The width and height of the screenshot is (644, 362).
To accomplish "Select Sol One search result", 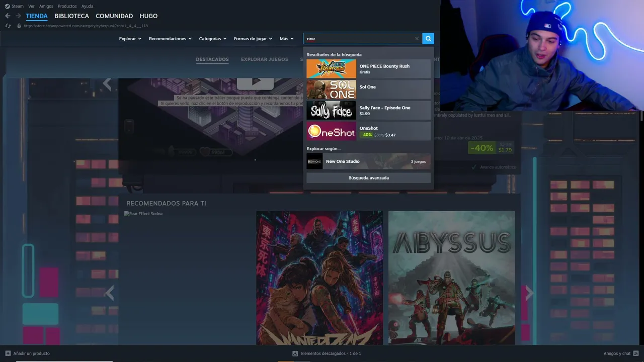I will 368,89.
